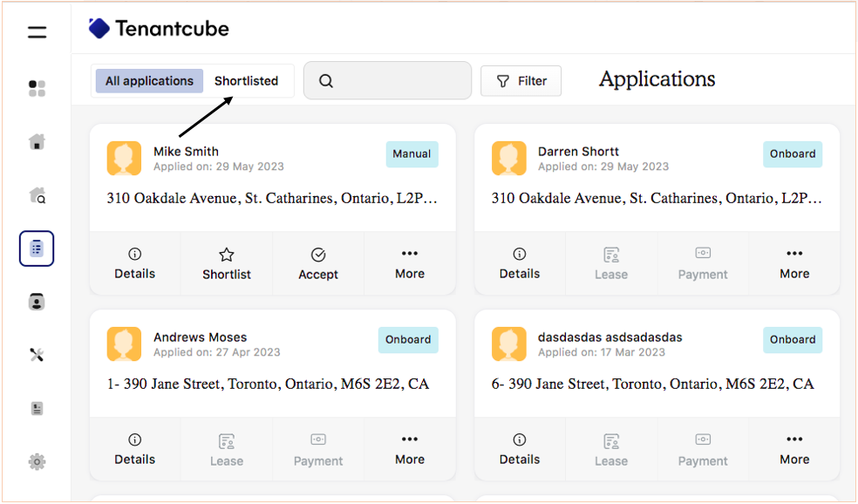
Task: Click Darren Shortt's avatar
Action: click(x=509, y=158)
